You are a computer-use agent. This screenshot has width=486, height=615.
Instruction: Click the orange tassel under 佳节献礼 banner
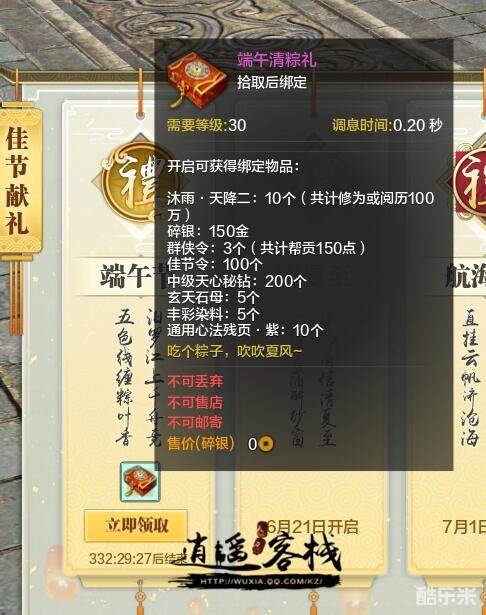[x=16, y=297]
